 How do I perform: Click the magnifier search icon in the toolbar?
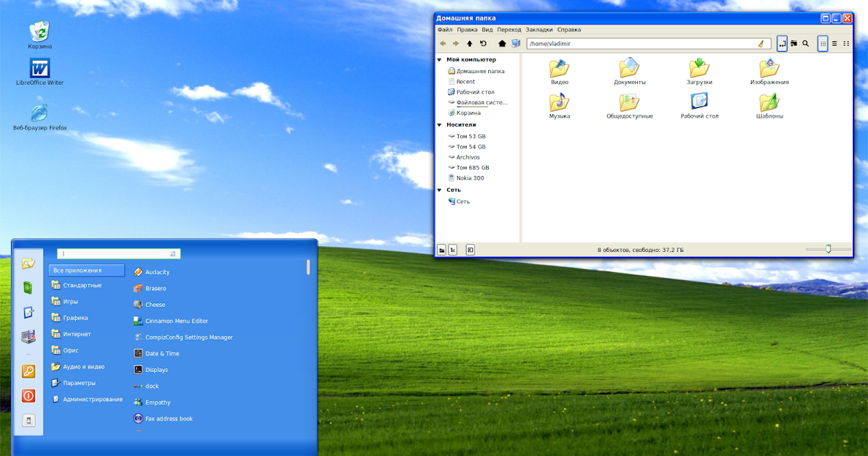click(x=806, y=43)
